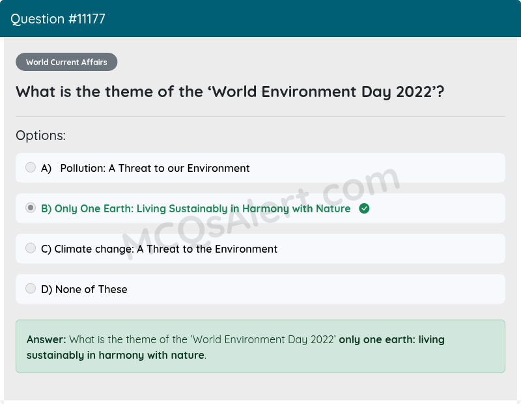This screenshot has width=521, height=420.
Task: Choose option text 'Only One Earth: Living Sustainably in Harmony with Nature'
Action: 203,208
